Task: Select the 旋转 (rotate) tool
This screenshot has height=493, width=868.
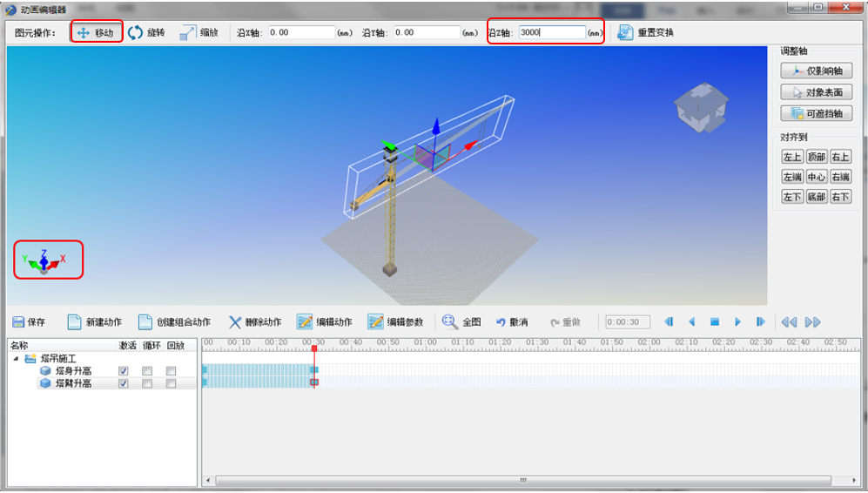Action: pyautogui.click(x=146, y=33)
